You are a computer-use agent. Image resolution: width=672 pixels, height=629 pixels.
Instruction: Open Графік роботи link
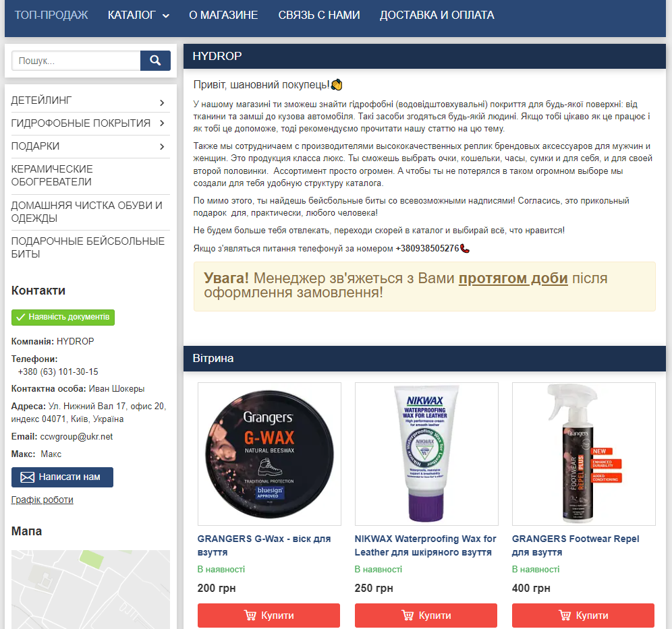point(43,500)
